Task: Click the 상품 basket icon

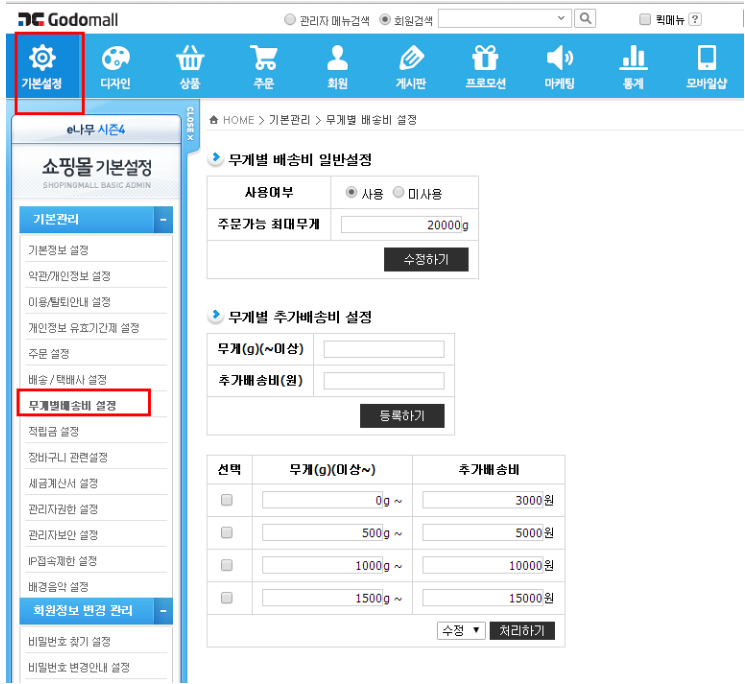Action: pos(190,59)
